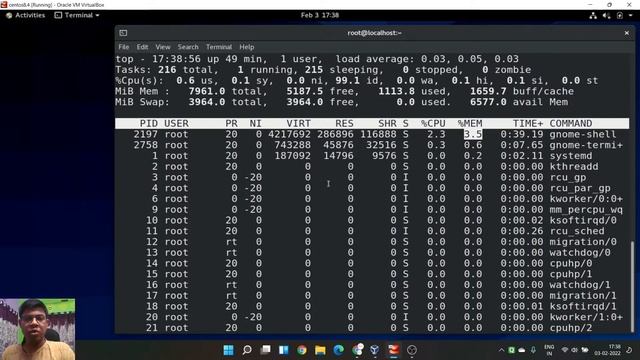Open Windows Widgets panel
Screen dimensions: 640x360
coord(284,350)
